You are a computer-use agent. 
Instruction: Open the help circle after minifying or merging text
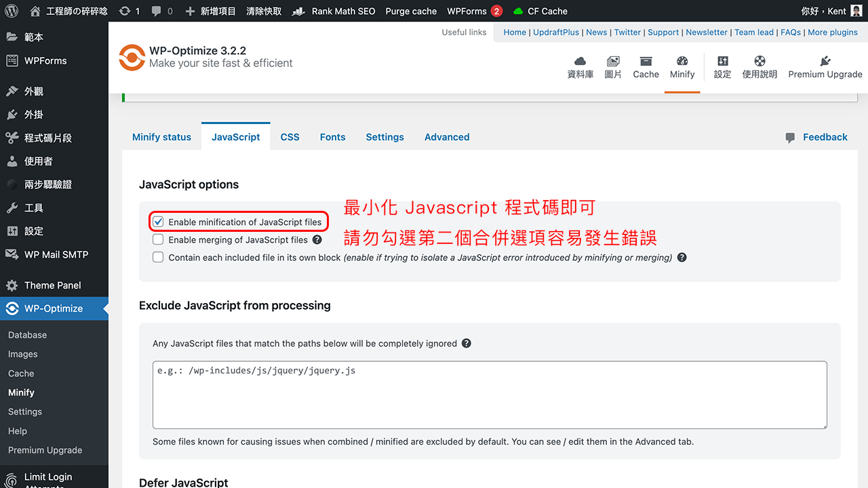coord(682,258)
